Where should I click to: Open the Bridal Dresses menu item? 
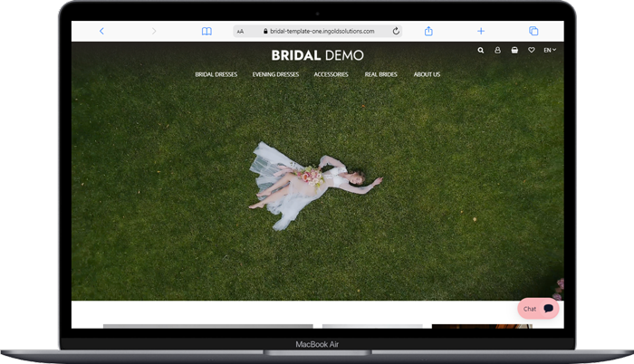click(x=216, y=74)
